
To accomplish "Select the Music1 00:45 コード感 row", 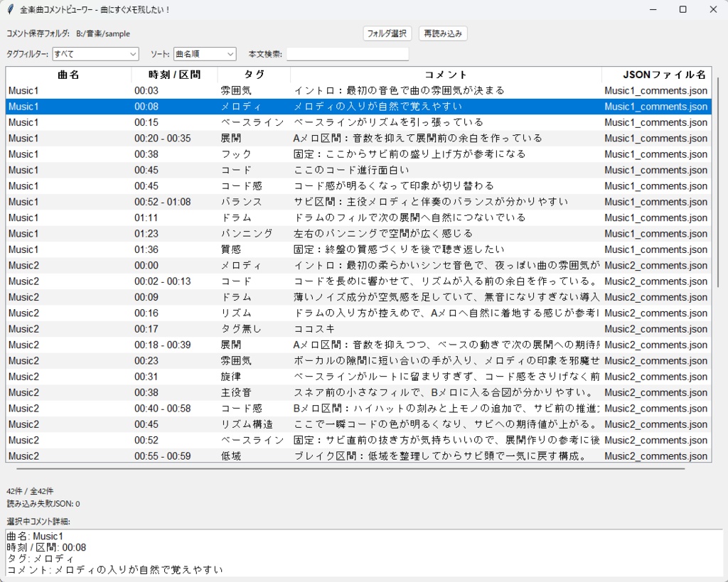I will tap(358, 185).
